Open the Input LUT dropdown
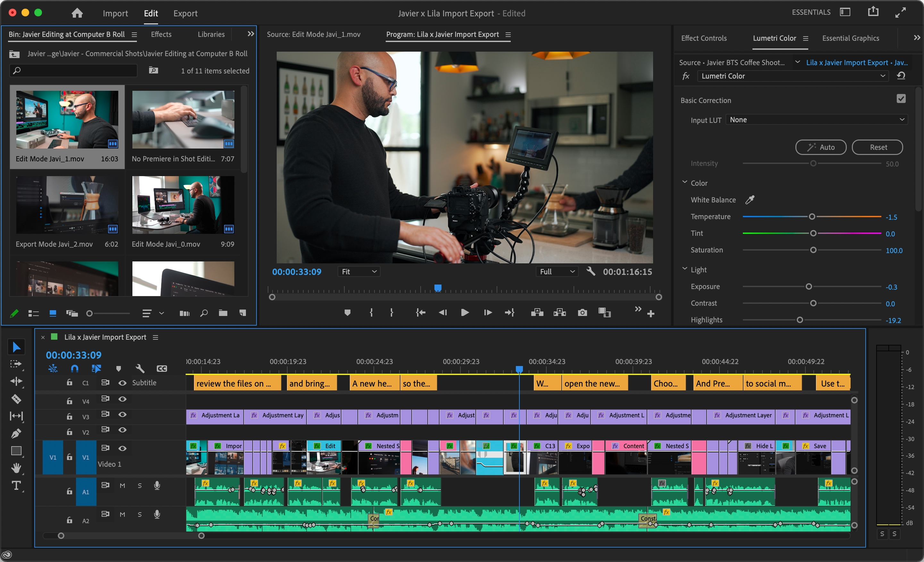 [818, 120]
